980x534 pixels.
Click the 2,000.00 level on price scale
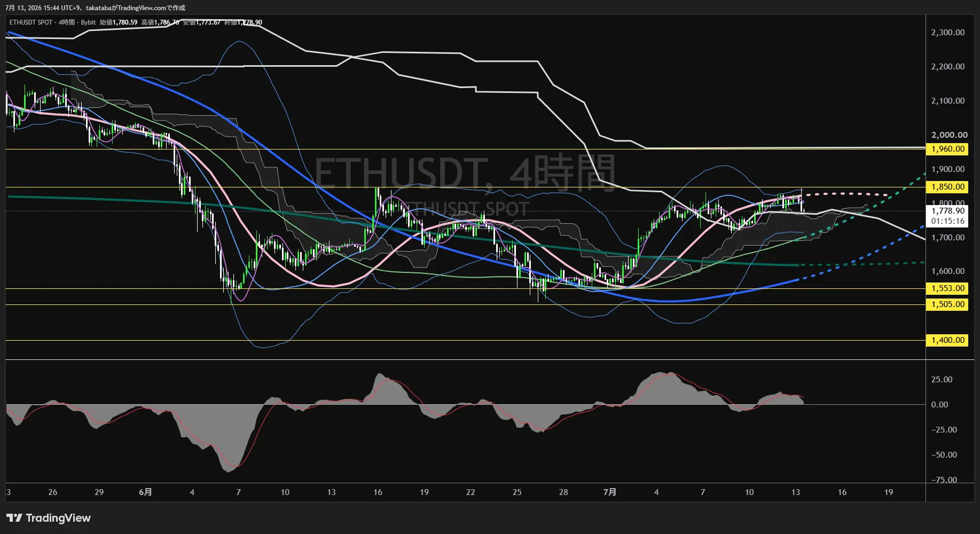coord(948,135)
